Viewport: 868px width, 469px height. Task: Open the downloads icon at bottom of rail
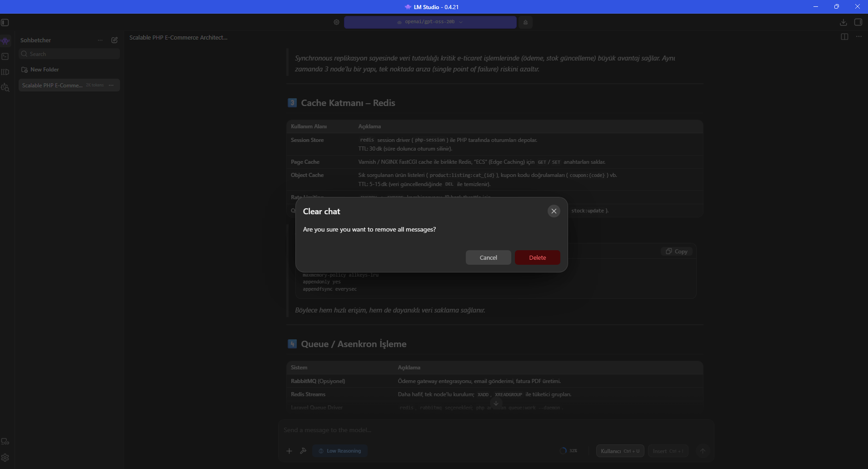click(5, 441)
